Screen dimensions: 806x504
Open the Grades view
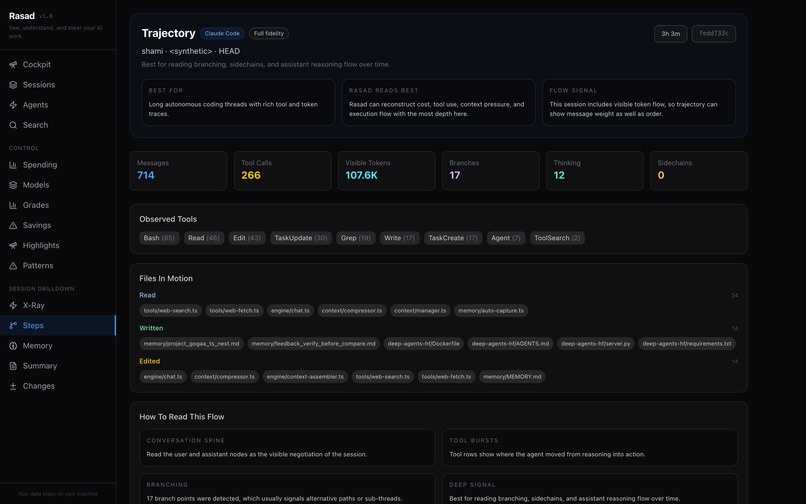[58, 205]
